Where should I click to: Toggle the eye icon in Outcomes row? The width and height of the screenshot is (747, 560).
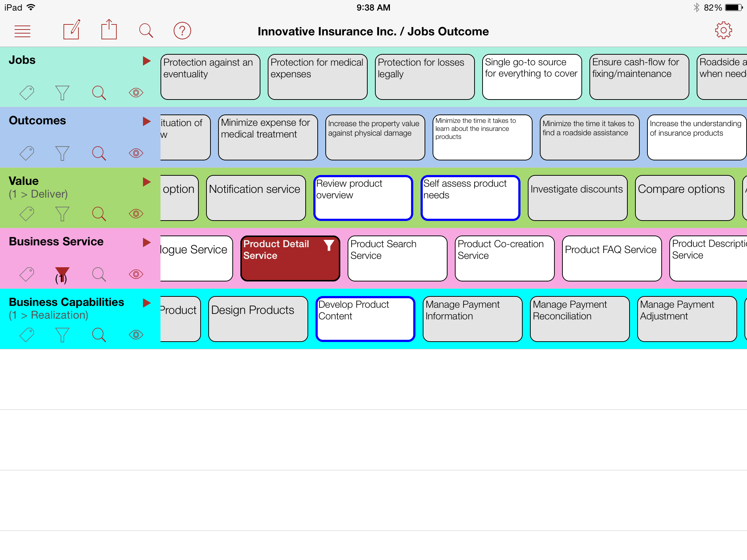136,153
